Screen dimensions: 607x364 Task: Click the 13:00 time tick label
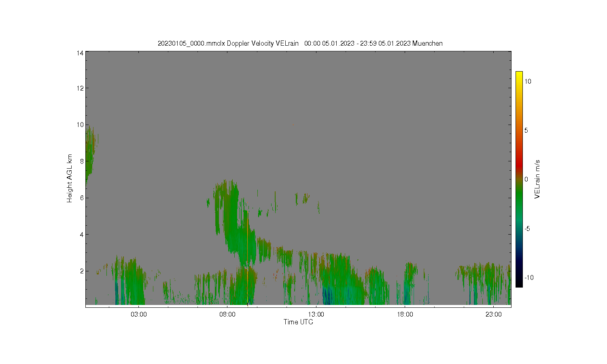[316, 314]
